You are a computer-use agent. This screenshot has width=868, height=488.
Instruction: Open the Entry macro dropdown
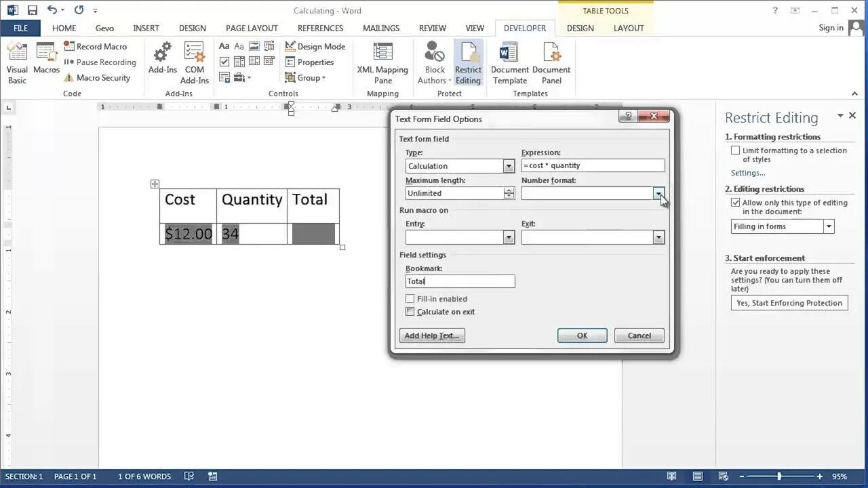tap(509, 237)
